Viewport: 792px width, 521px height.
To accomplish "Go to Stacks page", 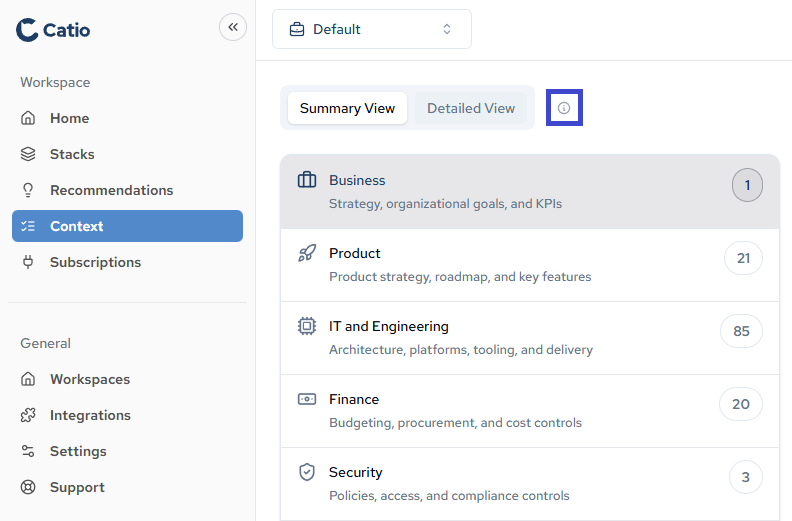I will coord(72,154).
